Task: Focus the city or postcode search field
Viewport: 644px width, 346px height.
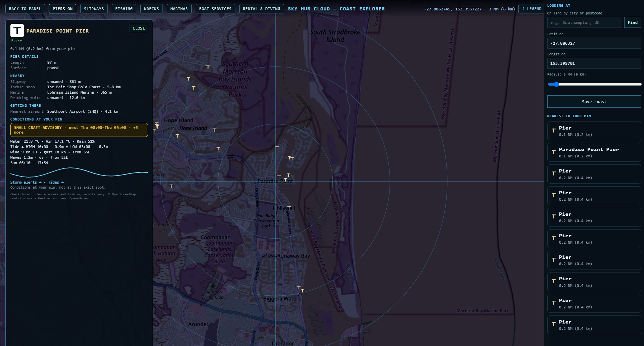Action: pyautogui.click(x=585, y=22)
